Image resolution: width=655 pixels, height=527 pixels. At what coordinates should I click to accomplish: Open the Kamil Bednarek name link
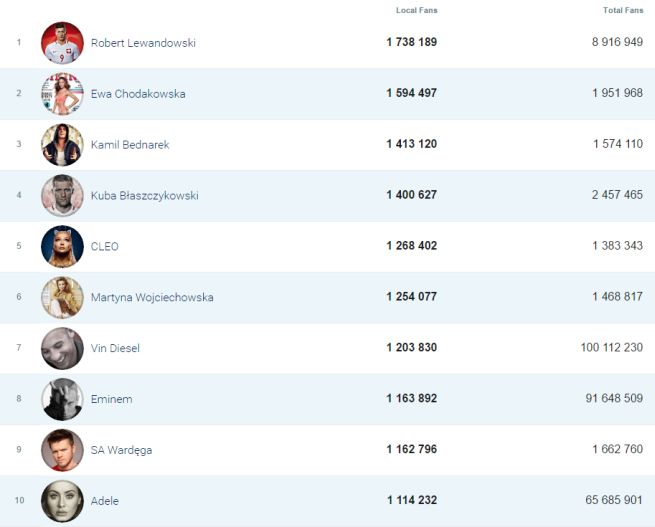tap(130, 145)
